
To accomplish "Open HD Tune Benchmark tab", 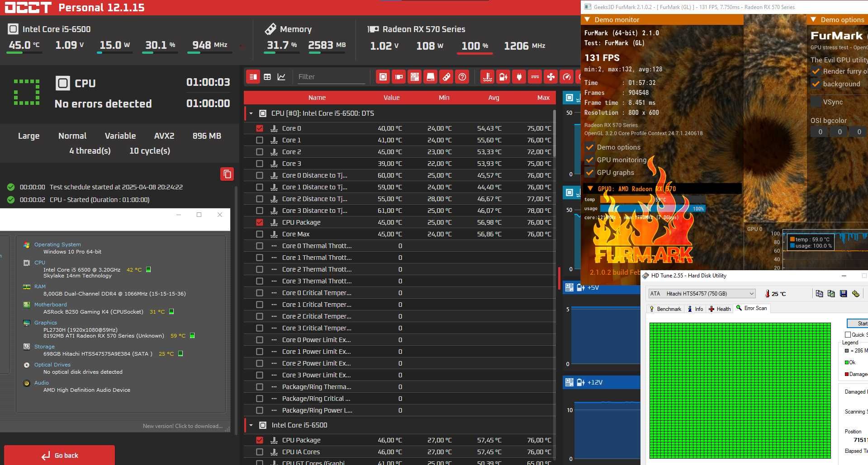I will click(x=665, y=309).
